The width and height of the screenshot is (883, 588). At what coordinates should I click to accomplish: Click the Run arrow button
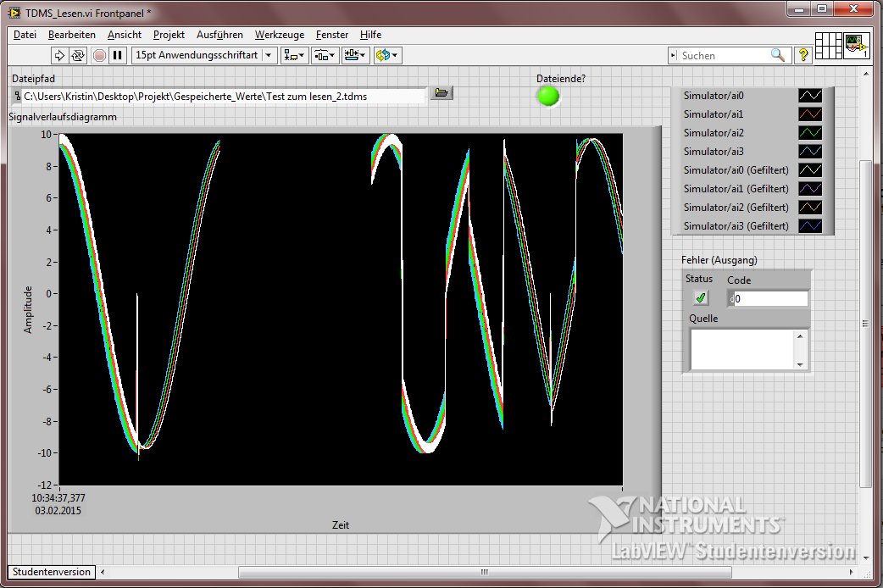(x=59, y=55)
